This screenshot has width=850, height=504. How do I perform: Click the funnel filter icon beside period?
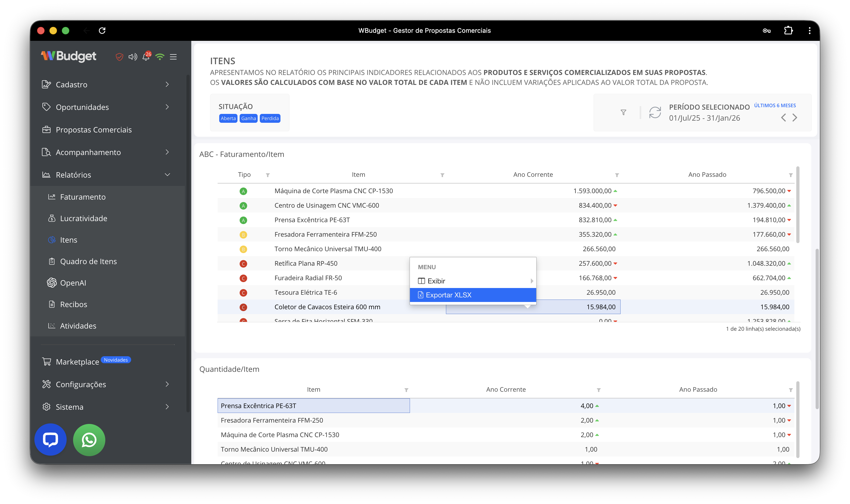click(623, 112)
